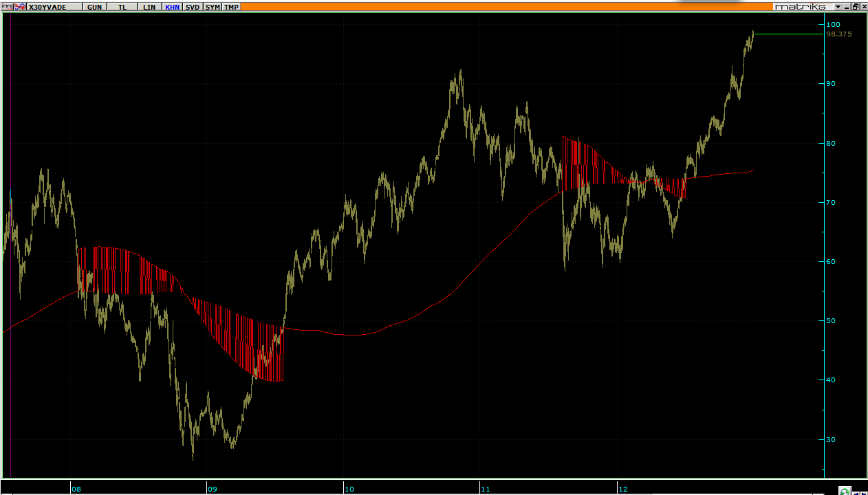Toggle the LIN scale button
The height and width of the screenshot is (495, 868).
[149, 7]
